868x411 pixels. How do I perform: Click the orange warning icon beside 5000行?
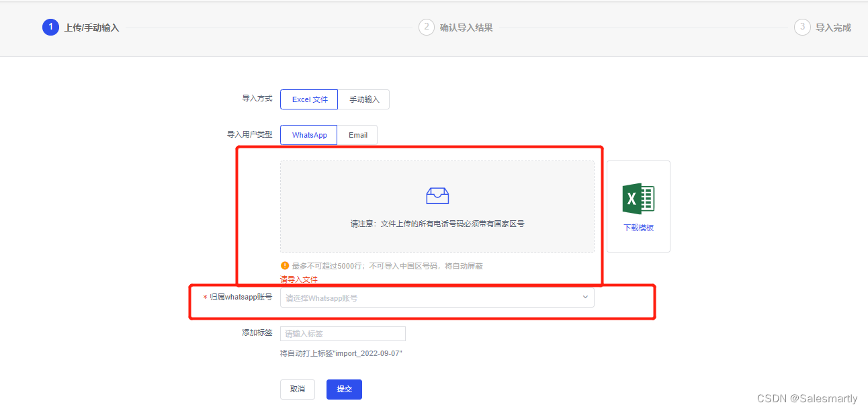(x=285, y=265)
